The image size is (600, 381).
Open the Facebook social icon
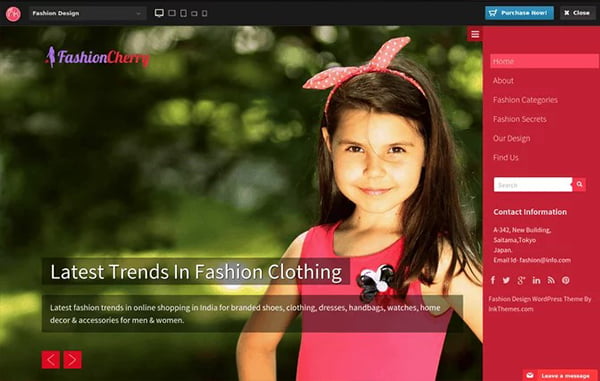tap(493, 280)
